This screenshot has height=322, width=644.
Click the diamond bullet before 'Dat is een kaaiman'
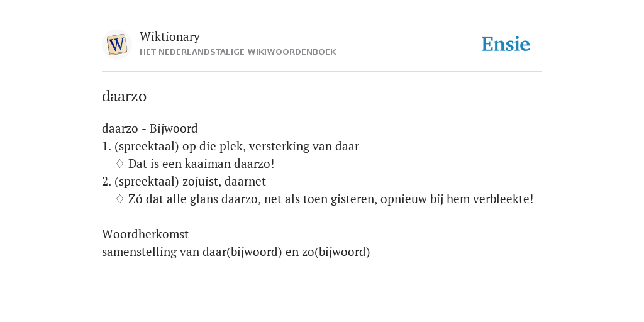tap(120, 164)
